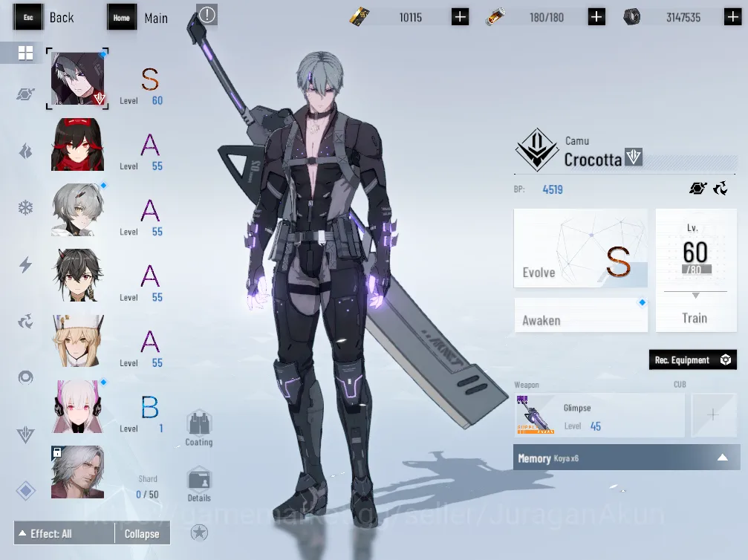Open the Evolve S-rank panel
Image resolution: width=748 pixels, height=560 pixels.
[581, 248]
